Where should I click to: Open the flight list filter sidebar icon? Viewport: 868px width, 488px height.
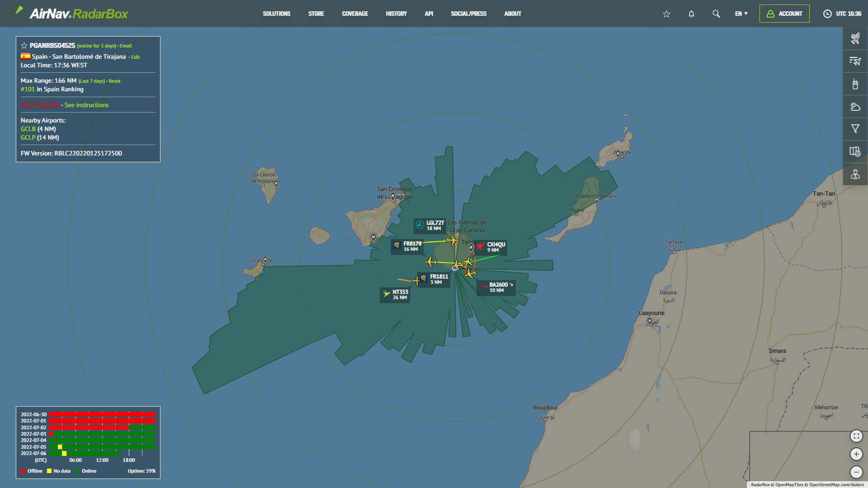pyautogui.click(x=855, y=61)
